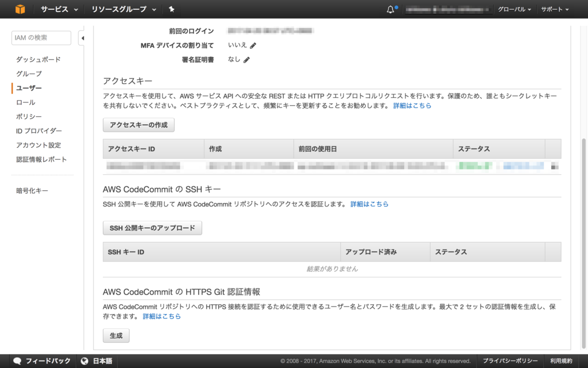Change language via 日本語 in footer
The height and width of the screenshot is (368, 588).
102,361
